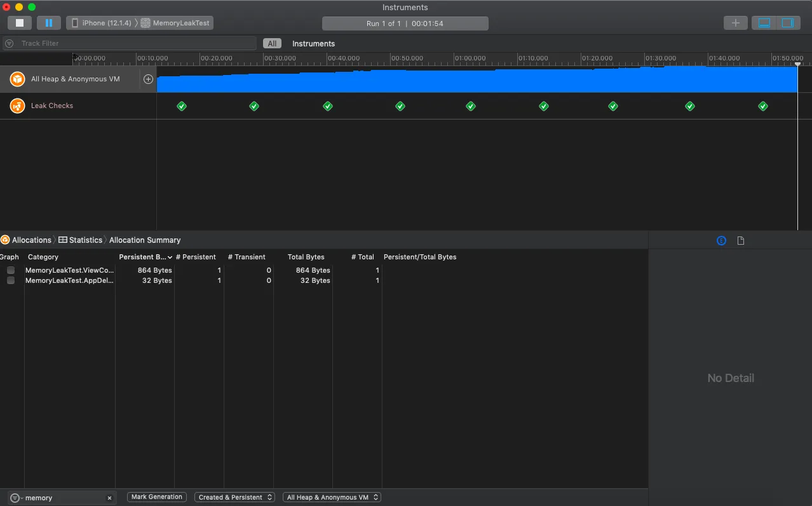The width and height of the screenshot is (812, 506).
Task: Show the extended detail inspector tab icon
Action: click(721, 240)
